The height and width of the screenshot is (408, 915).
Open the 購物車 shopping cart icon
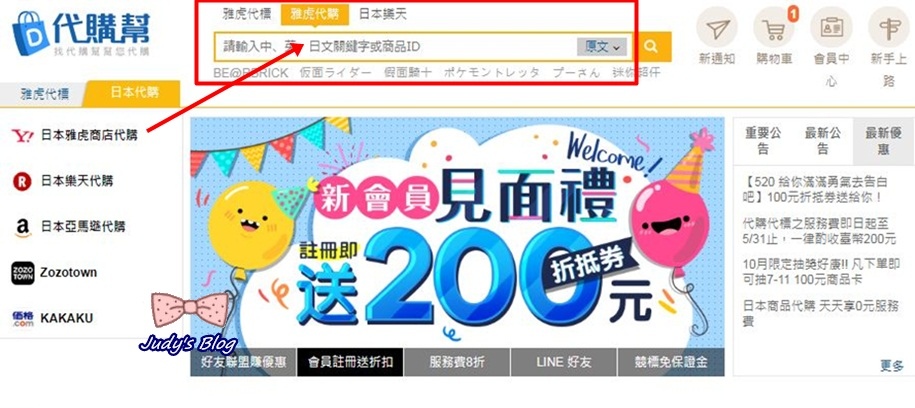tap(775, 28)
